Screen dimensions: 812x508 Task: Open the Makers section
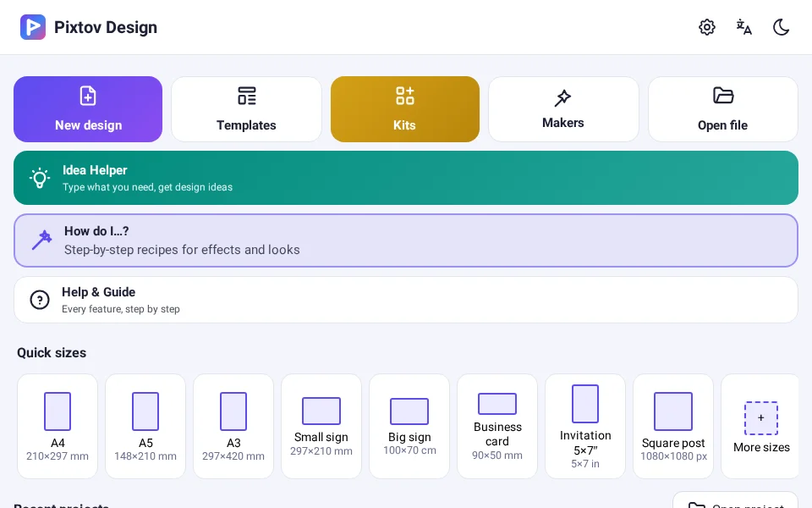(x=563, y=109)
